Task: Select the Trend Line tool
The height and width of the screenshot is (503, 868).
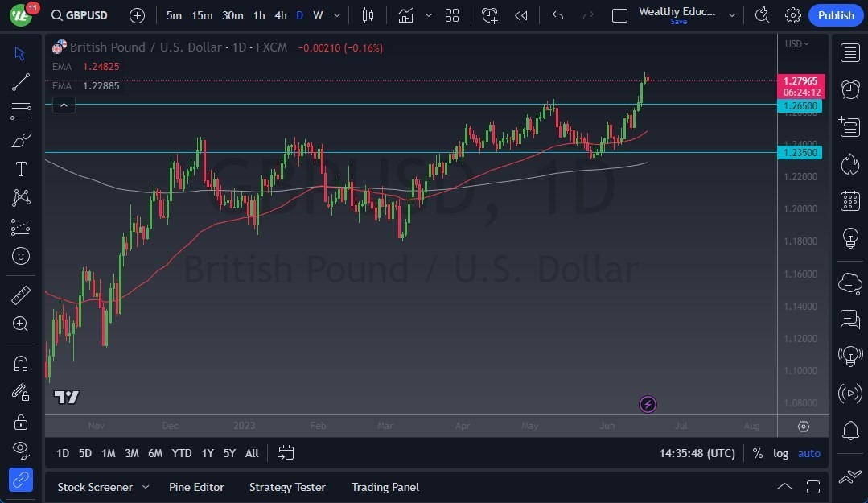Action: coord(21,82)
